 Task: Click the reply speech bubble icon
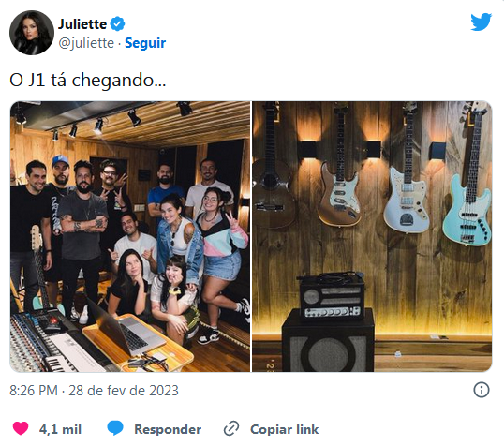[x=114, y=428]
